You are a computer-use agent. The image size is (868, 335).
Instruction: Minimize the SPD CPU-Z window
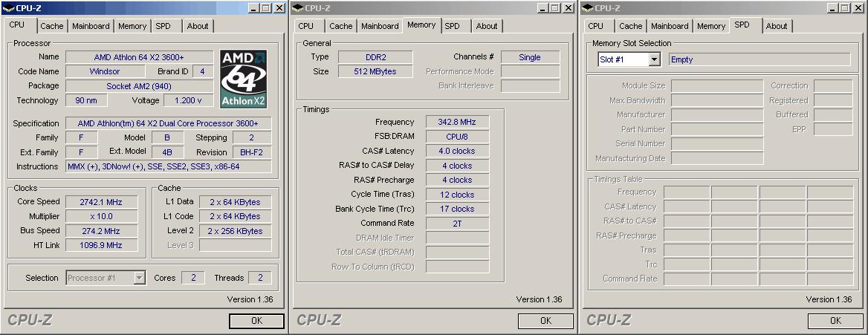pyautogui.click(x=832, y=7)
